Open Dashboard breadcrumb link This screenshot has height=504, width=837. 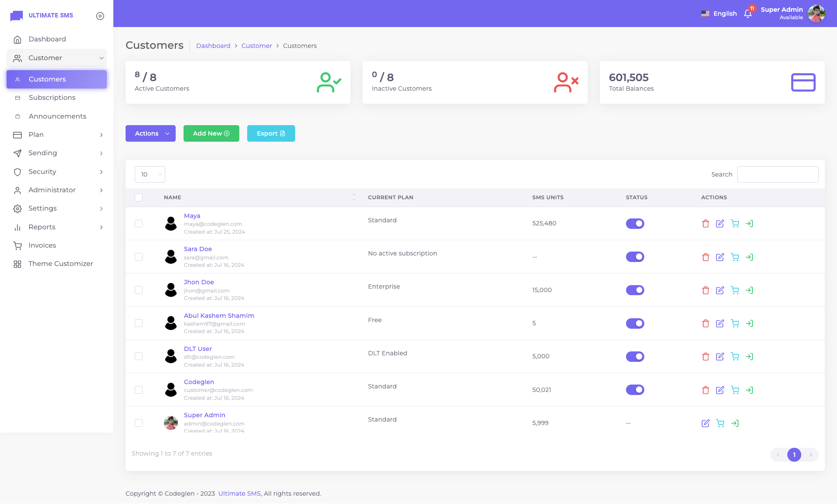pos(213,46)
